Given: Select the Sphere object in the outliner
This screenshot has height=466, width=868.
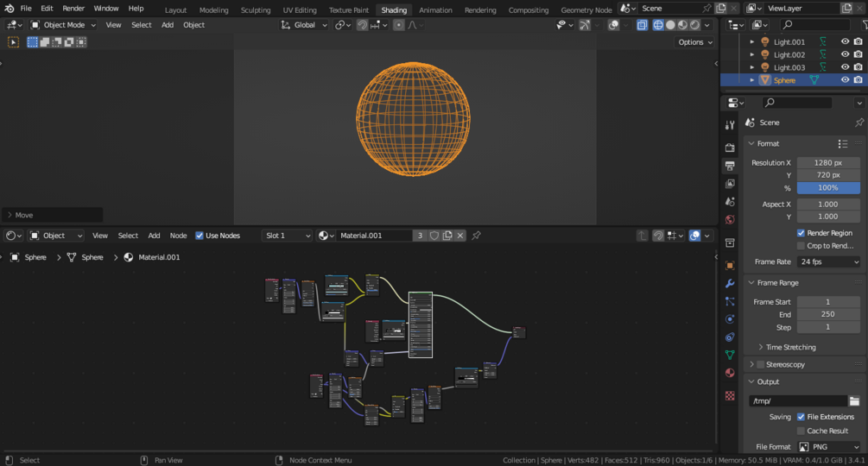Looking at the screenshot, I should pos(784,80).
